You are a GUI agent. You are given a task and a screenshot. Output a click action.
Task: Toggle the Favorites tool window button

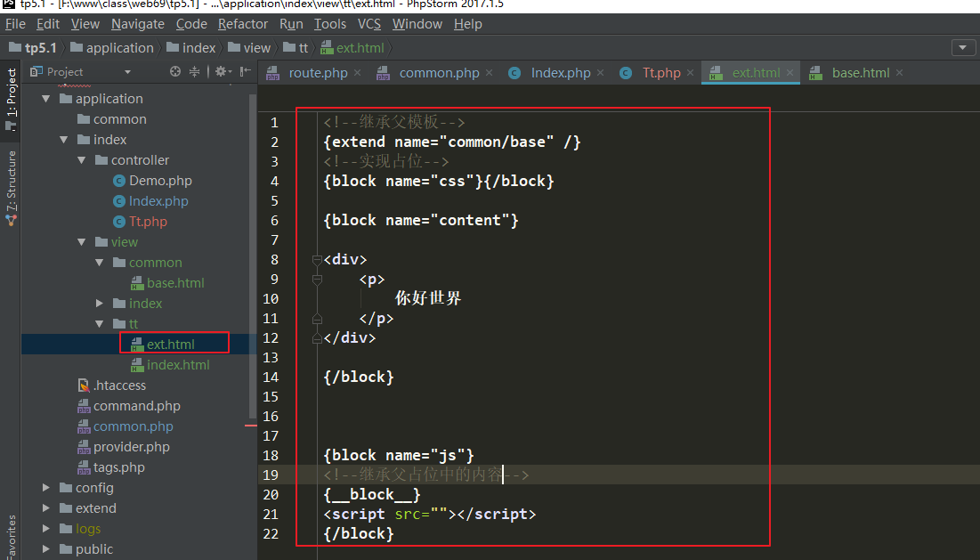click(x=11, y=538)
